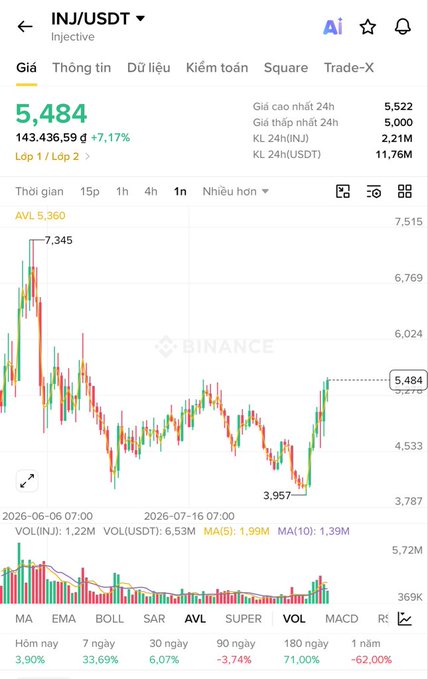Expand the Nhiều hơn timeframe dropdown
This screenshot has width=428, height=679.
pyautogui.click(x=236, y=191)
